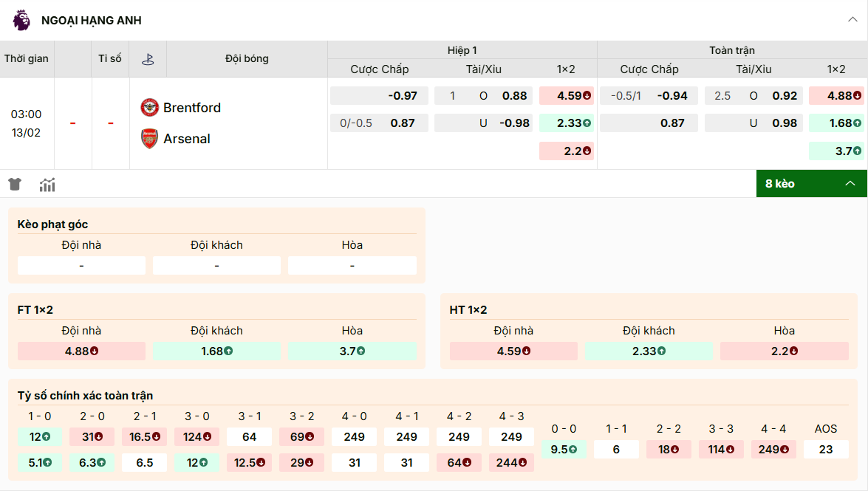Select FT 1×2 home odds 4.88
Screen dimensions: 868x491
point(81,351)
